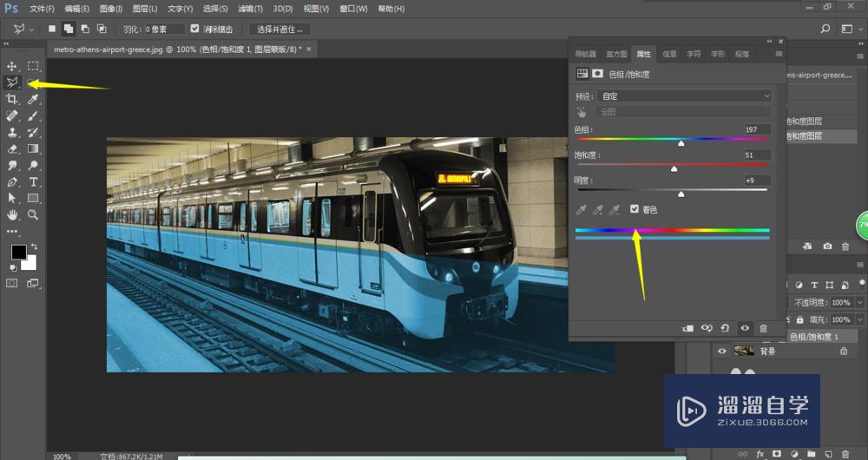Select the Hand tool

coord(12,214)
